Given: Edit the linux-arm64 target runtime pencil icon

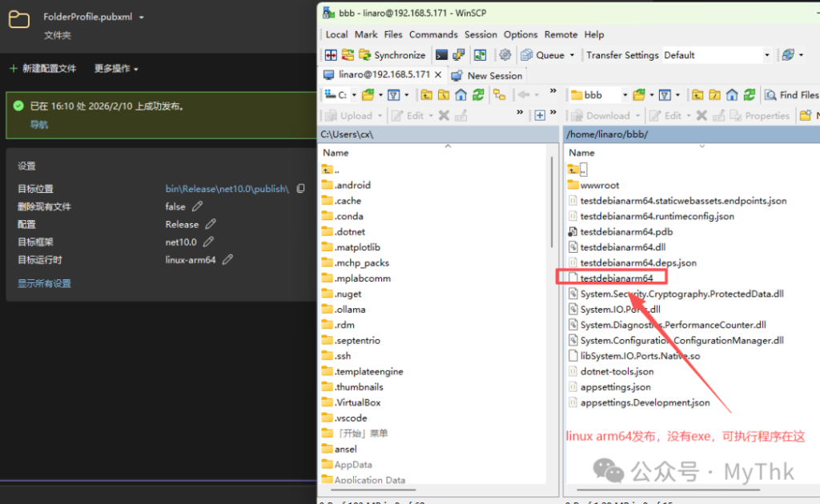Looking at the screenshot, I should point(227,259).
